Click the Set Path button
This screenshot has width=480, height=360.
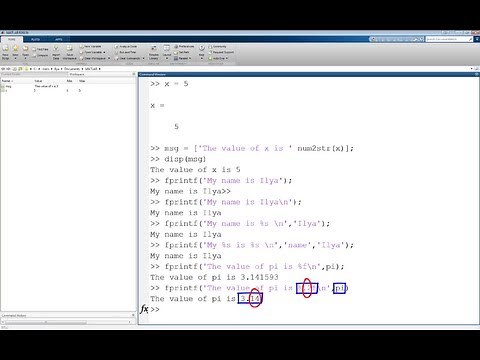[182, 52]
